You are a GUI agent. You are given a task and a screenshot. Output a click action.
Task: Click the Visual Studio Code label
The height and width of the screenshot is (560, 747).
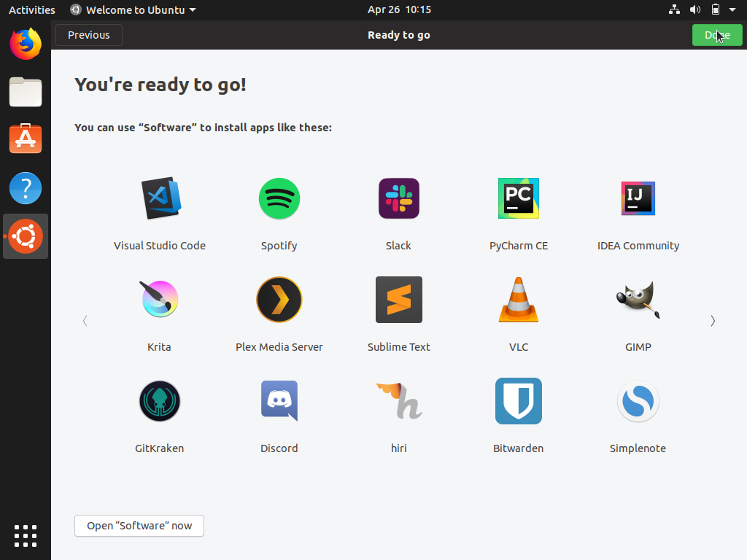(x=160, y=246)
